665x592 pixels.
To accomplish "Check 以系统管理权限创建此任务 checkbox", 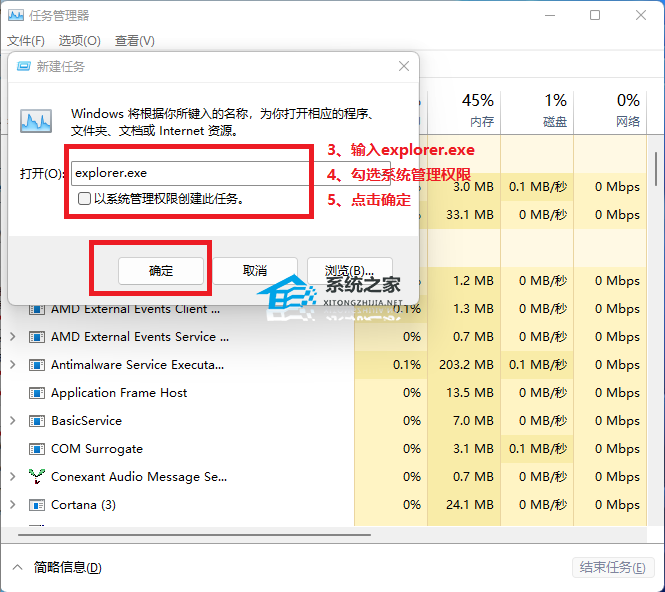I will click(x=84, y=198).
